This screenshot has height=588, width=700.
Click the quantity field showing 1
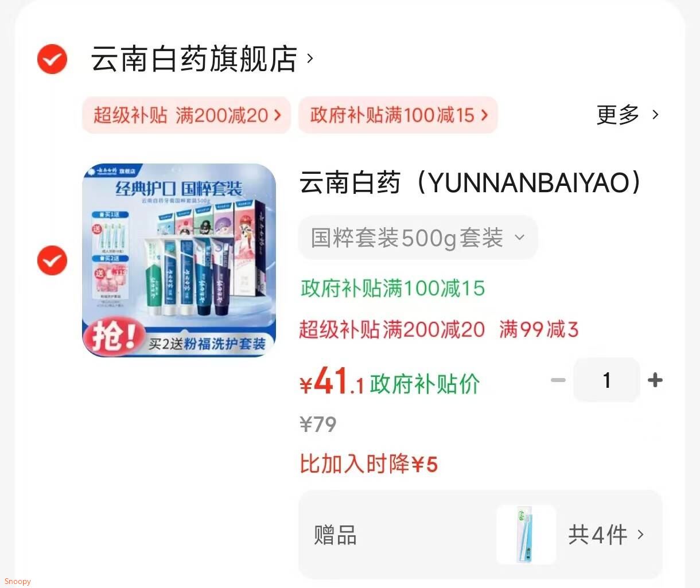[606, 380]
